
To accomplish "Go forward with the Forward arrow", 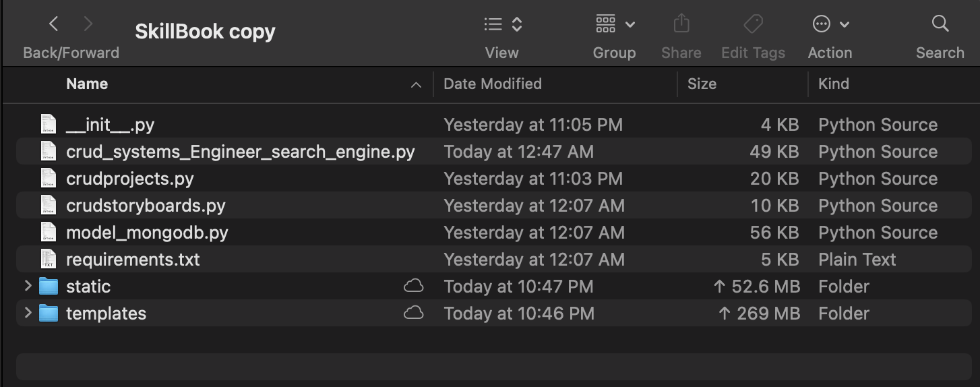I will (x=88, y=25).
